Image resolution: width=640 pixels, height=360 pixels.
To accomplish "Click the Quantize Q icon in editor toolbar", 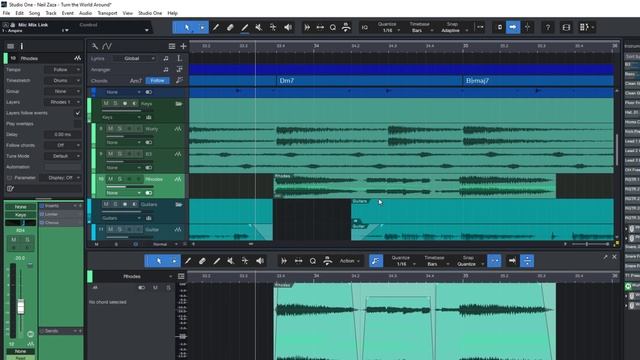I will (313, 261).
